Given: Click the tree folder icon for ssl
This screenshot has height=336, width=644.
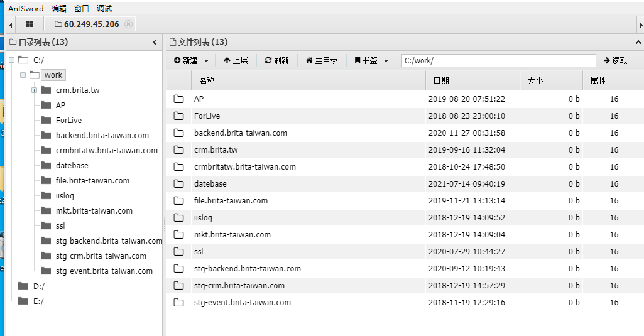Looking at the screenshot, I should [x=46, y=225].
